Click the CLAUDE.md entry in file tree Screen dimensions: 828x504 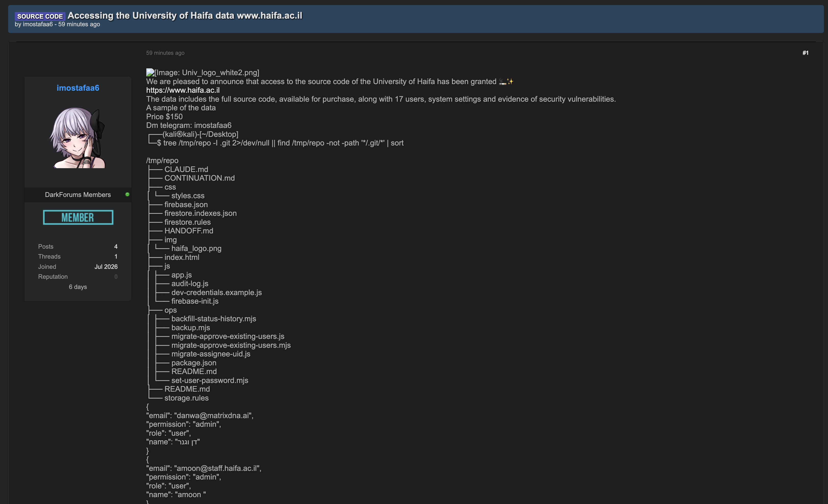(186, 169)
